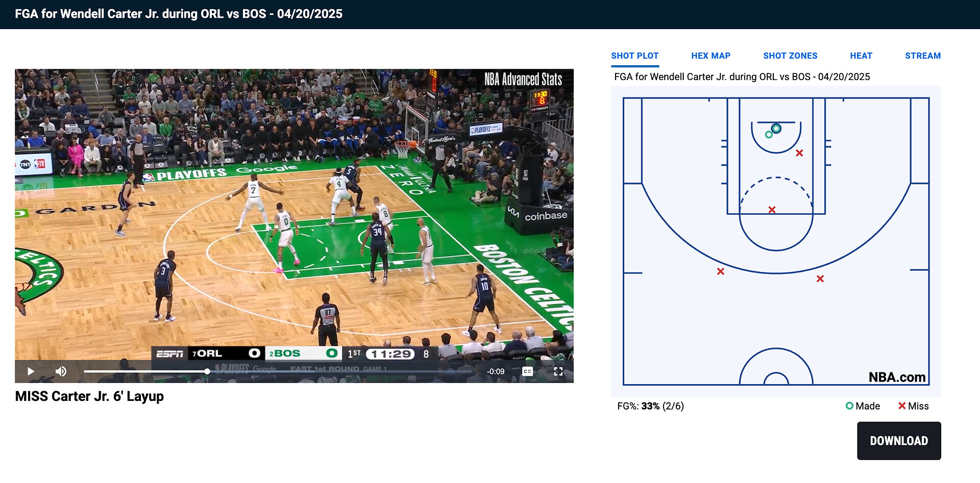Image resolution: width=980 pixels, height=483 pixels.
Task: Select the highlighted made shot marker at the rim
Action: click(776, 129)
